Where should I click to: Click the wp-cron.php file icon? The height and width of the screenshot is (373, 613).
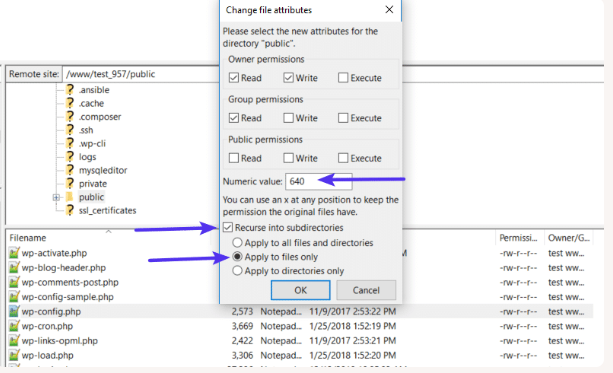tap(14, 326)
